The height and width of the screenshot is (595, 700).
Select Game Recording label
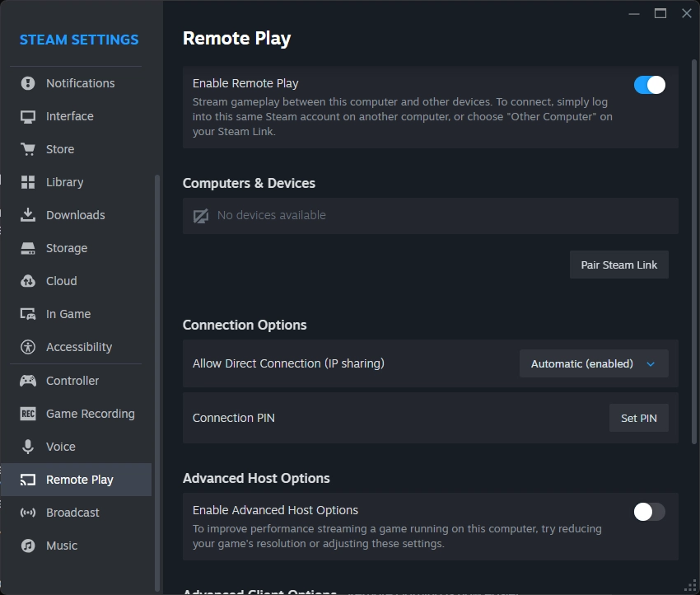[x=91, y=414]
